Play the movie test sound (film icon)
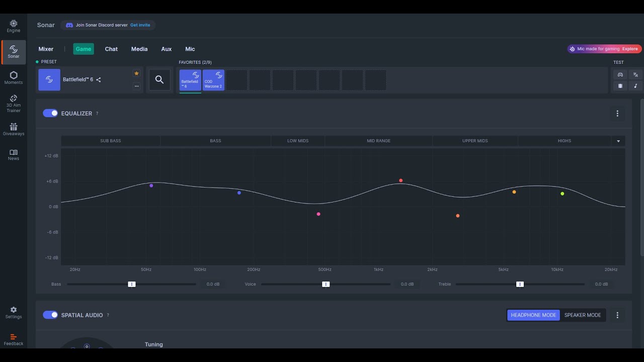Image resolution: width=644 pixels, height=362 pixels. tap(620, 86)
